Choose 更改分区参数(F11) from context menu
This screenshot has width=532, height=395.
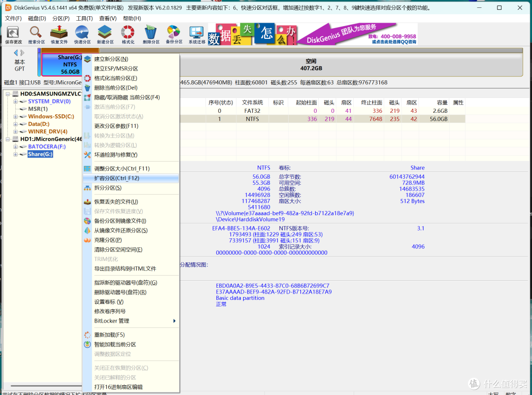pos(131,126)
